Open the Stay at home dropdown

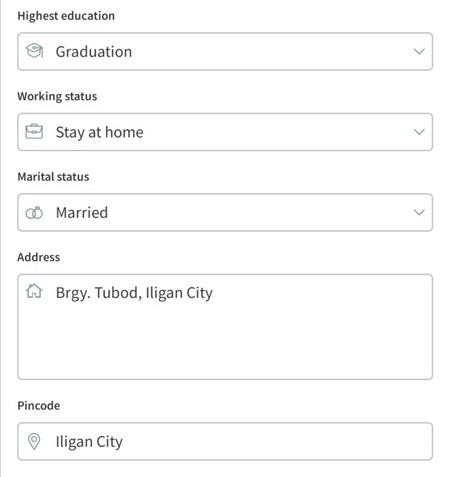point(225,132)
